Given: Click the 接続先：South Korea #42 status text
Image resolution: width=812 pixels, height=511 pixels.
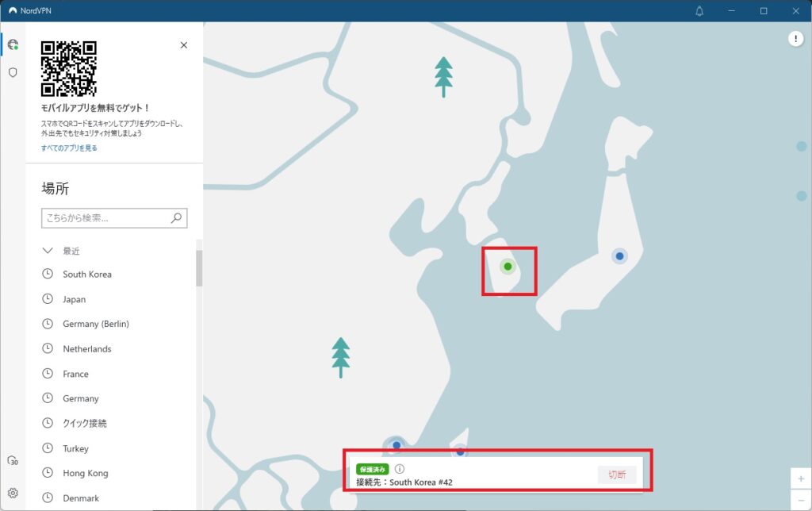Looking at the screenshot, I should click(x=404, y=482).
